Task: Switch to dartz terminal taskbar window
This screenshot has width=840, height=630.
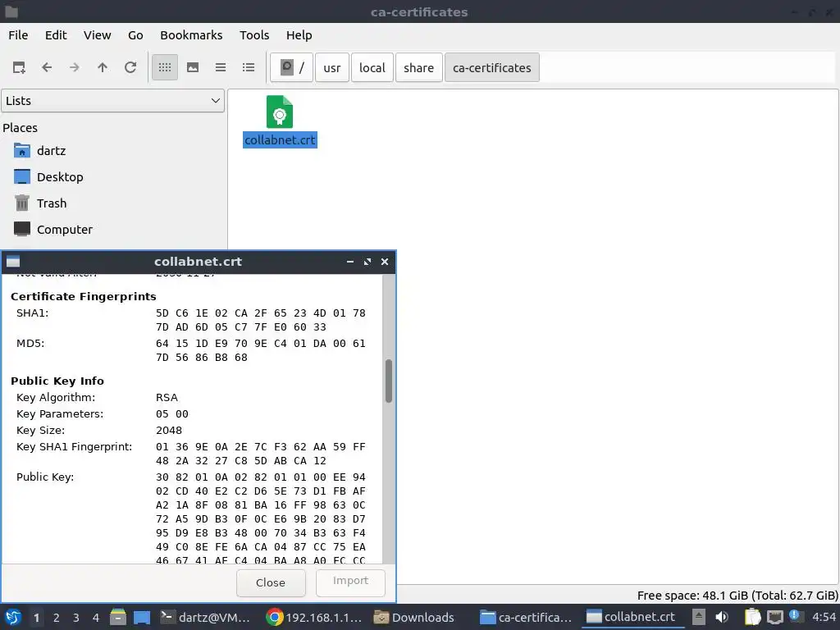Action: (x=206, y=617)
